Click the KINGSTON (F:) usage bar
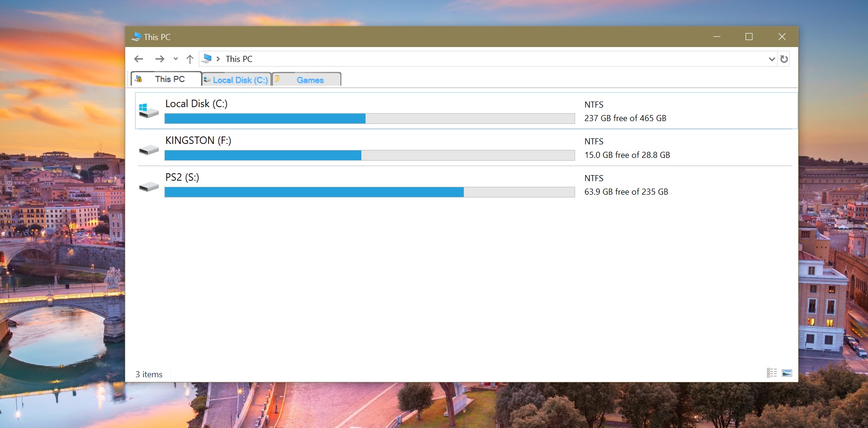Viewport: 868px width, 428px height. (x=370, y=156)
